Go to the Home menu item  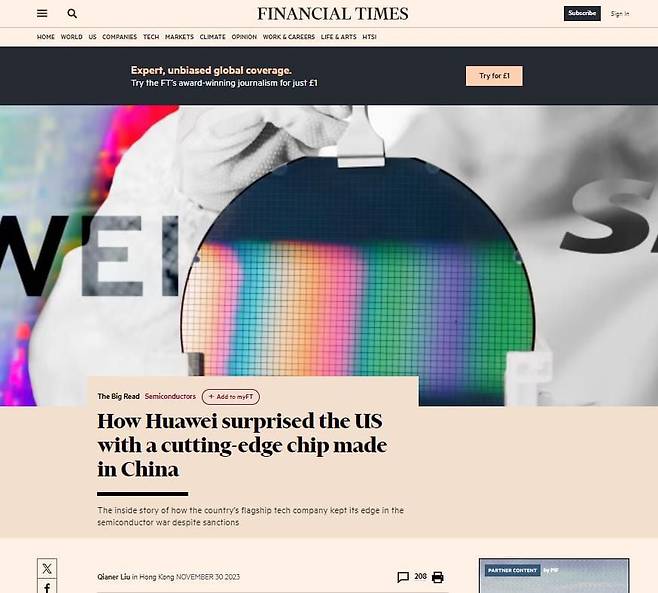(46, 37)
